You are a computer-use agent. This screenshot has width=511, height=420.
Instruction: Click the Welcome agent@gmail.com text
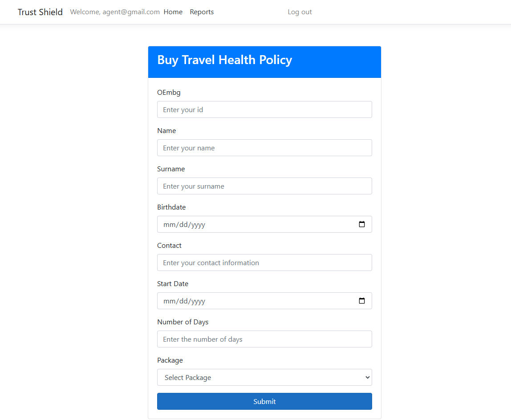115,12
